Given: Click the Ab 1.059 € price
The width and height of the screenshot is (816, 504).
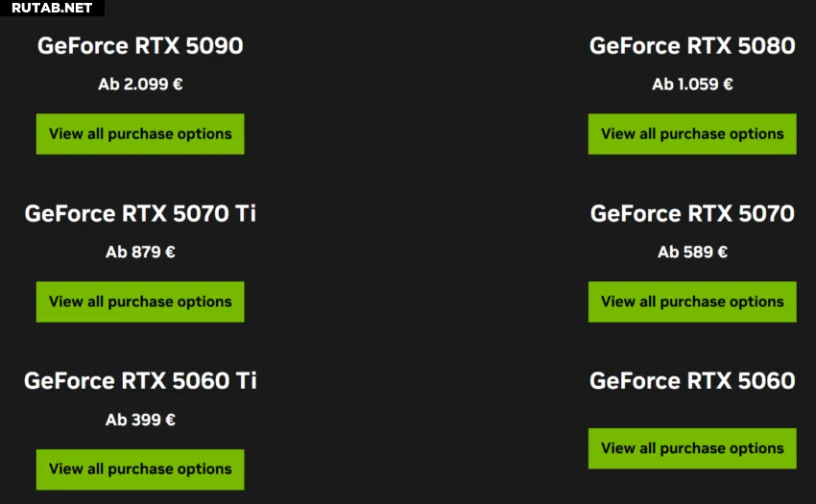Looking at the screenshot, I should pos(692,84).
